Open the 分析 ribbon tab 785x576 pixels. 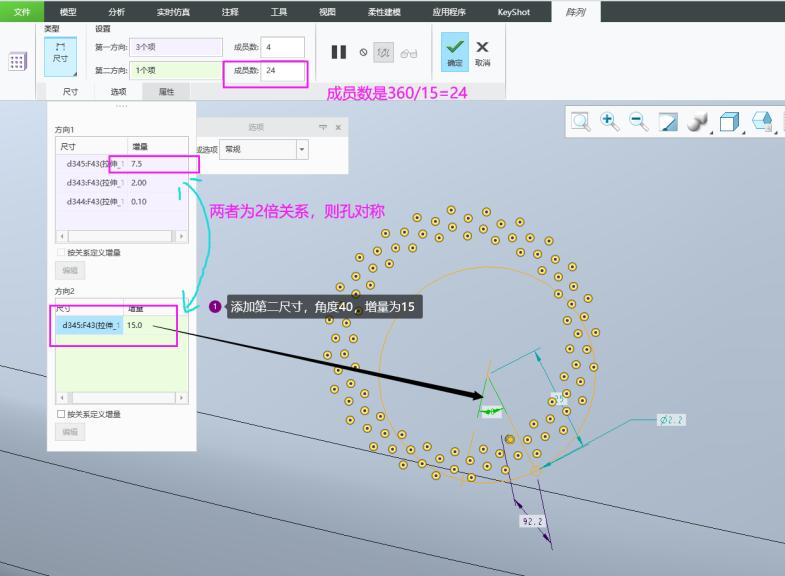pos(115,11)
